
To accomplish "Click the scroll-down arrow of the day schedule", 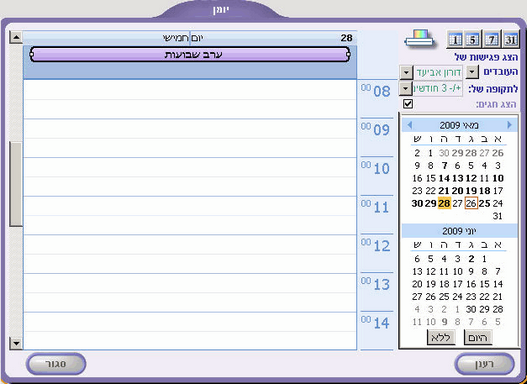I will click(16, 343).
